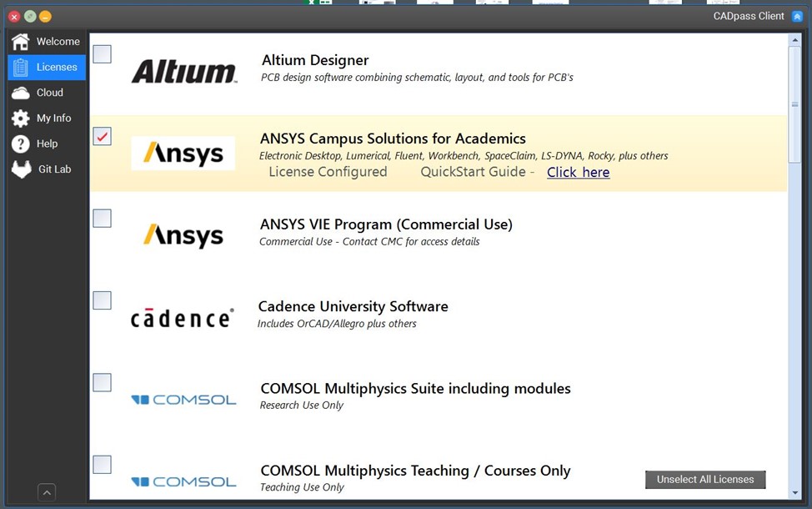Click the scrollbar up arrow
The height and width of the screenshot is (509, 812).
(795, 40)
